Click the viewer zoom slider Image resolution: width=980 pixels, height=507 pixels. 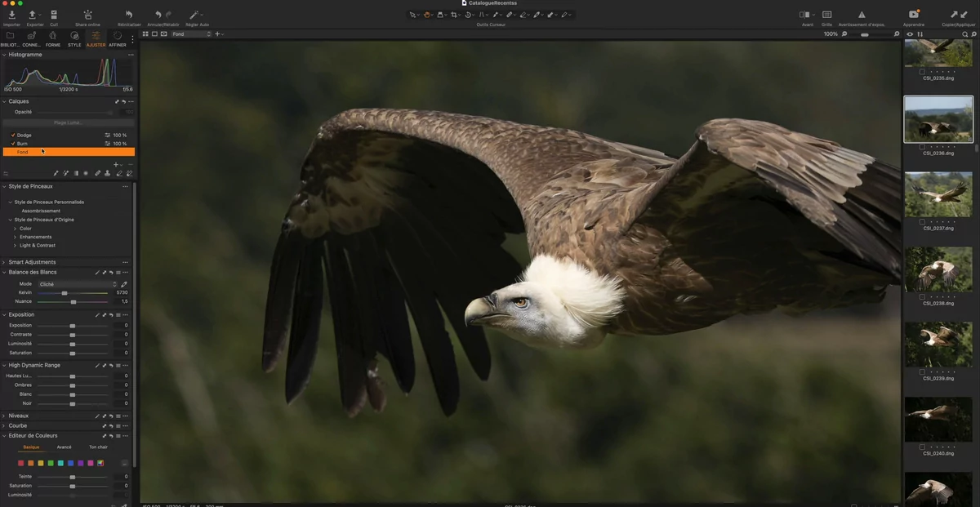[x=871, y=34]
